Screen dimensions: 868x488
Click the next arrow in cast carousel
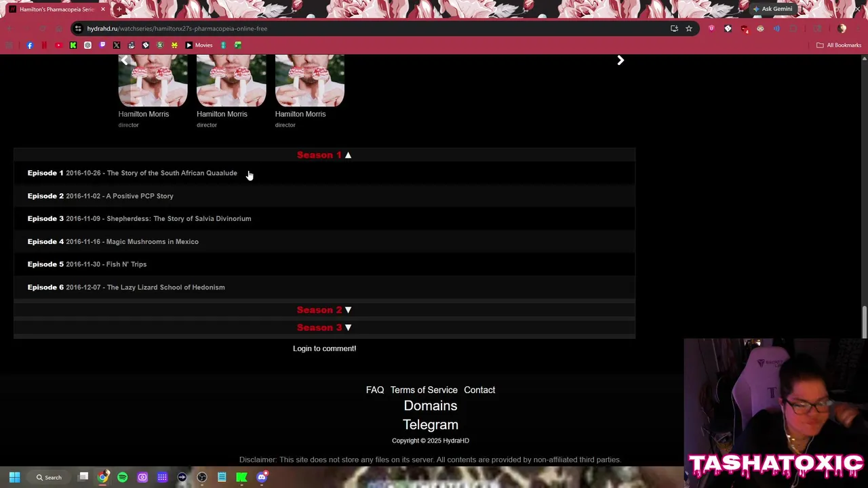[x=620, y=60]
